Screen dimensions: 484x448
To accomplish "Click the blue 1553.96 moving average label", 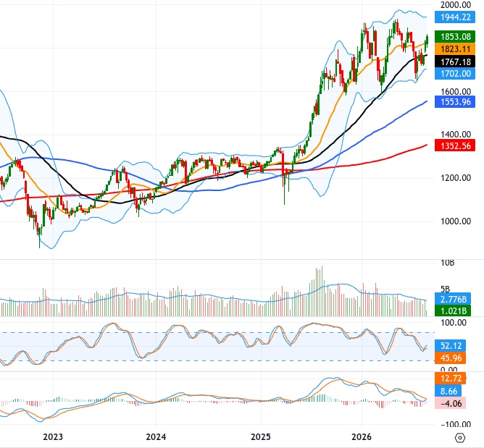I will (455, 102).
